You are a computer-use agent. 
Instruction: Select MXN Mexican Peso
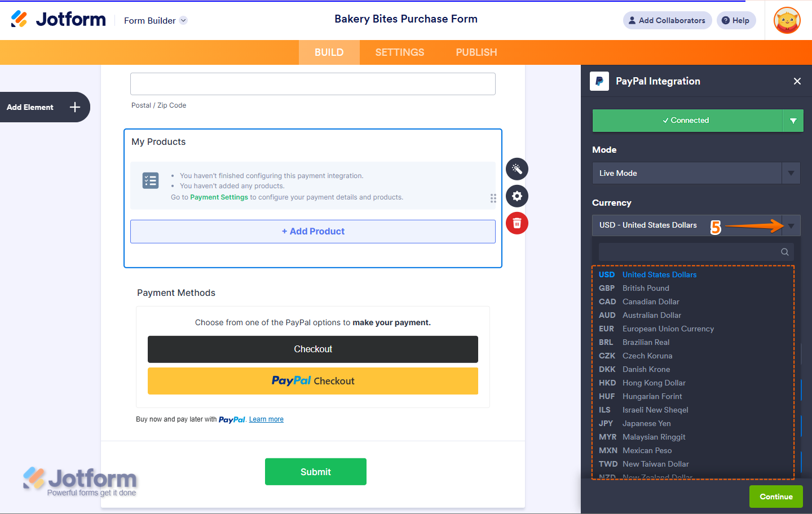(x=693, y=450)
